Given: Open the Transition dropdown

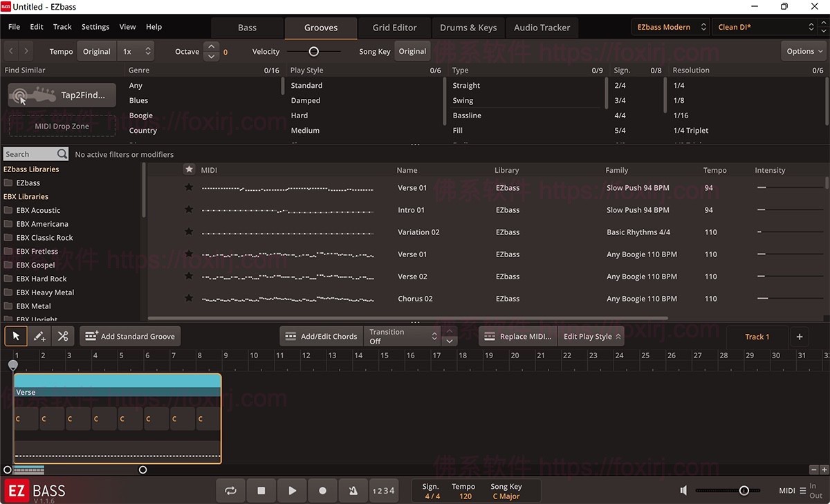Looking at the screenshot, I should click(402, 336).
